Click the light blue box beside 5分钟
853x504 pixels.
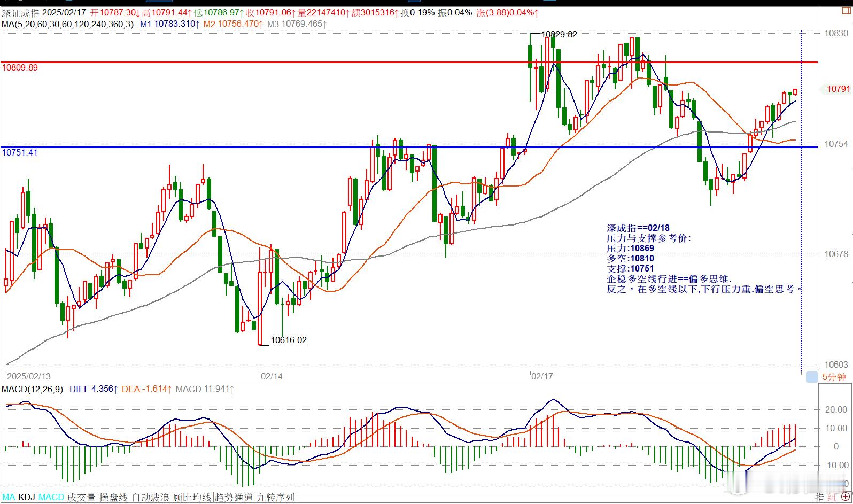(x=811, y=377)
